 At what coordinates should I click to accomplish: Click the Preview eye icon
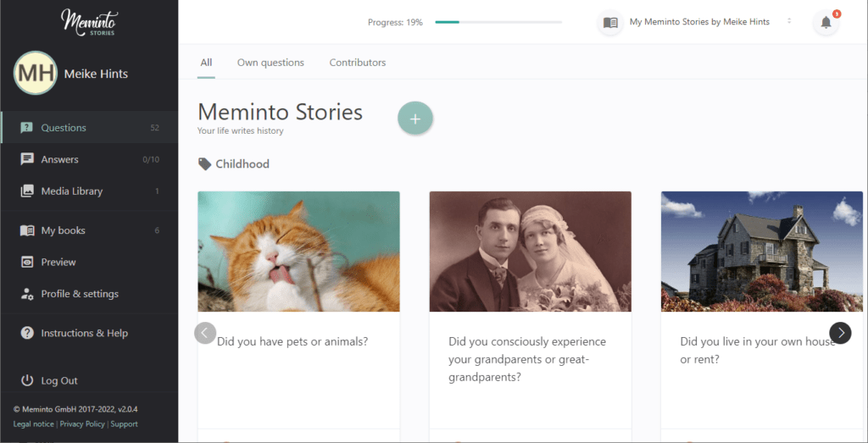click(26, 262)
